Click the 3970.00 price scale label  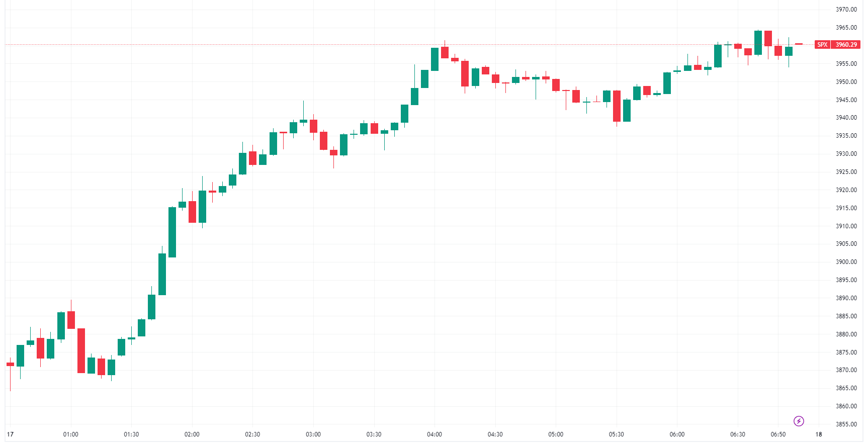(846, 10)
